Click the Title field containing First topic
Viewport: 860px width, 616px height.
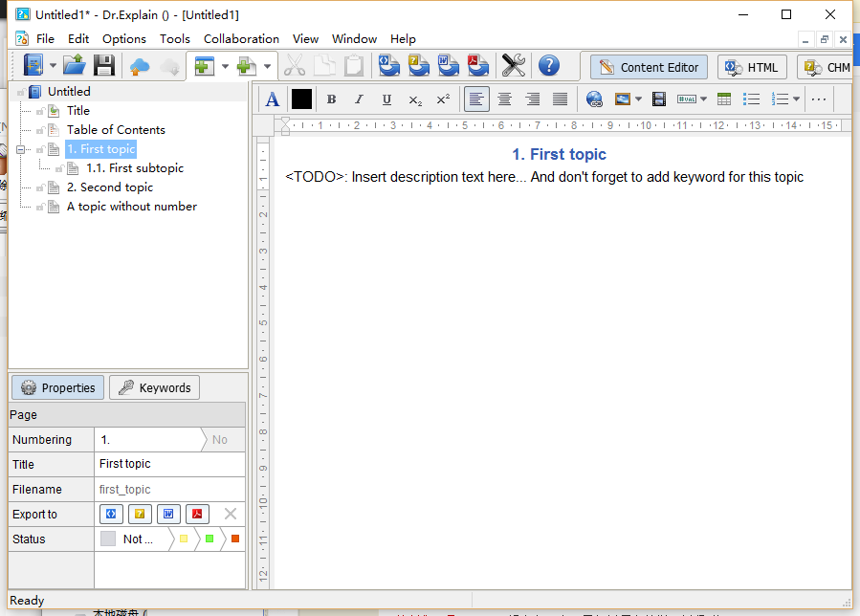click(169, 464)
